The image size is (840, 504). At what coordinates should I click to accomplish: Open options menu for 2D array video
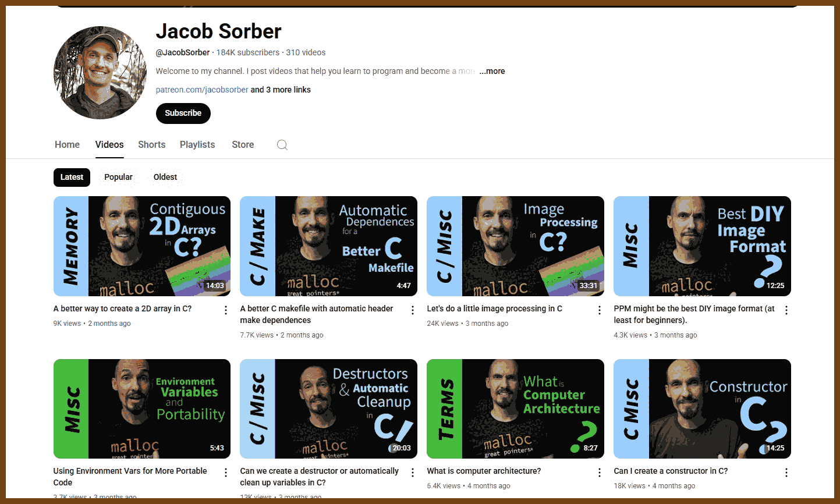tap(226, 310)
